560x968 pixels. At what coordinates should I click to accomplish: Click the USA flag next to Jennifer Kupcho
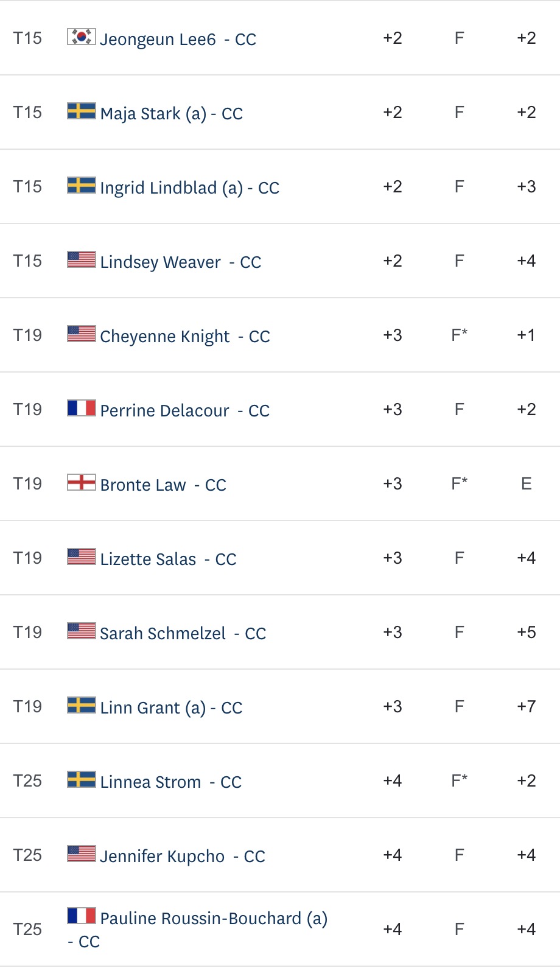[x=81, y=854]
